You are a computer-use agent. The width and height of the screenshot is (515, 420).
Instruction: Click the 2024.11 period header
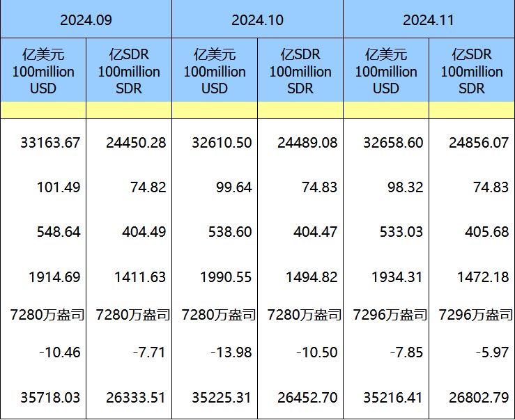[428, 20]
